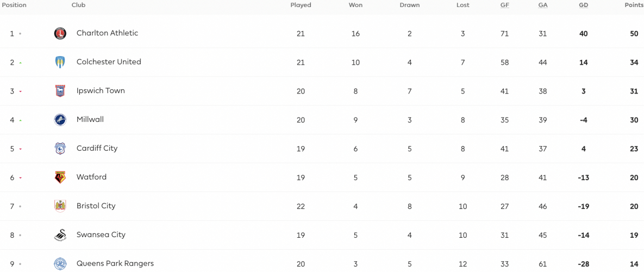Image resolution: width=644 pixels, height=272 pixels.
Task: Open the Charlton Athletic club link
Action: pos(107,33)
